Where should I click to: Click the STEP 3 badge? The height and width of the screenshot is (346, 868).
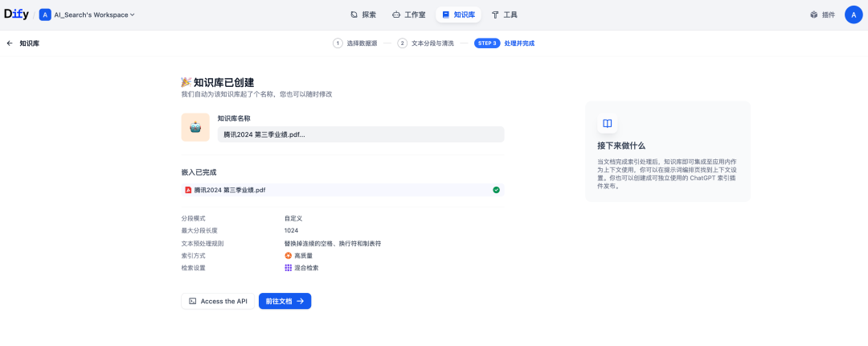487,43
